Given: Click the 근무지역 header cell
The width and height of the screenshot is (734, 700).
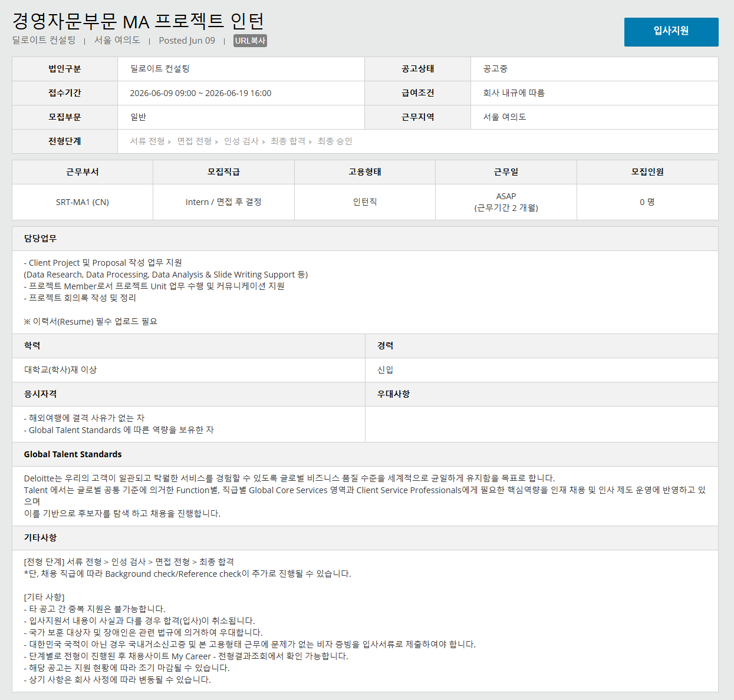Looking at the screenshot, I should click(x=418, y=117).
